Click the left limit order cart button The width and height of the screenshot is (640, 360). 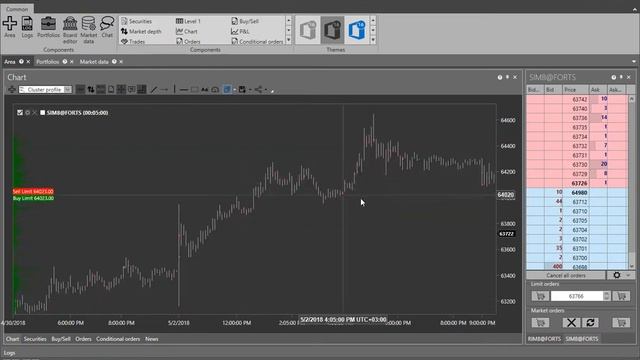click(540, 296)
